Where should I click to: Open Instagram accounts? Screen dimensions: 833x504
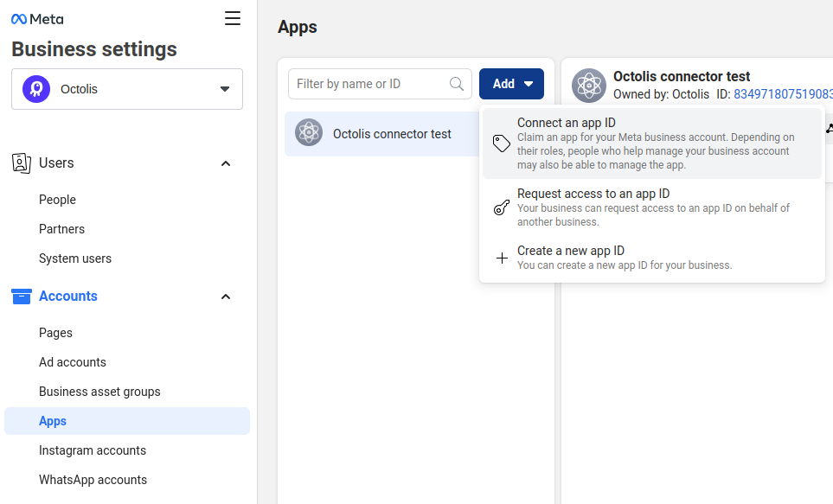coord(93,450)
